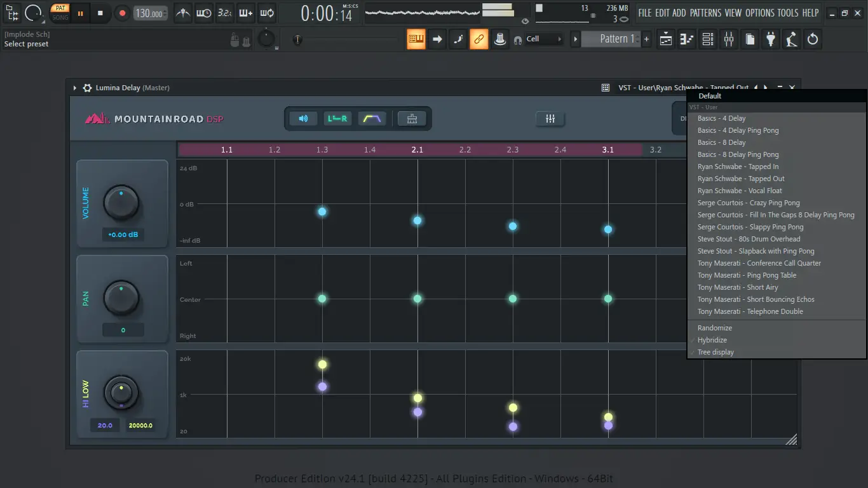Open the Pattern 1 selector

pyautogui.click(x=612, y=39)
